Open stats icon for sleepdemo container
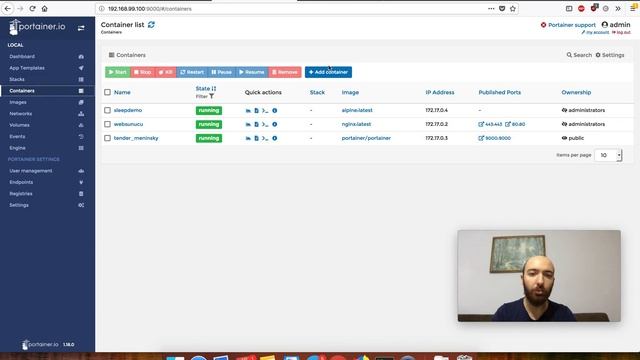Viewport: 640px width, 360px height. tap(248, 111)
